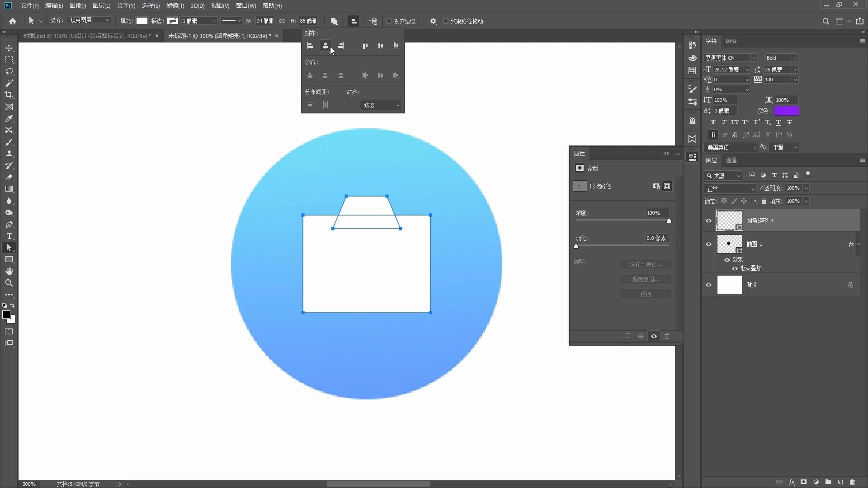Click the 浓度 density slider handle
868x488 pixels.
pyautogui.click(x=669, y=221)
